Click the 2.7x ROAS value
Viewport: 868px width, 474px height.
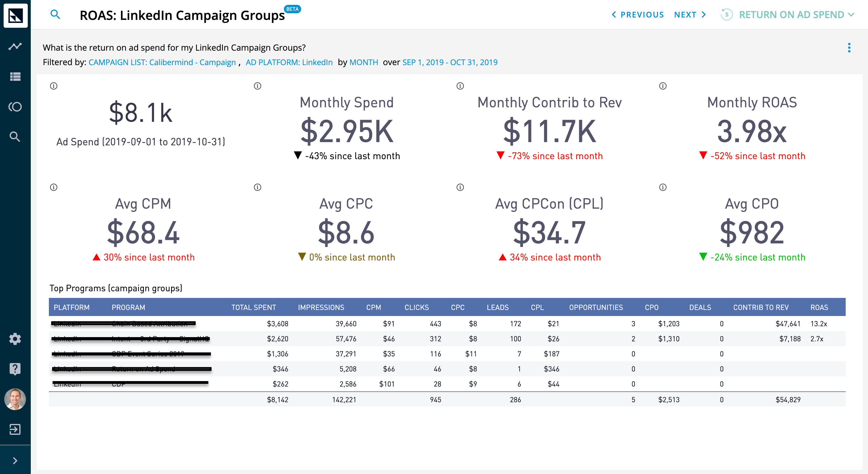coord(817,339)
